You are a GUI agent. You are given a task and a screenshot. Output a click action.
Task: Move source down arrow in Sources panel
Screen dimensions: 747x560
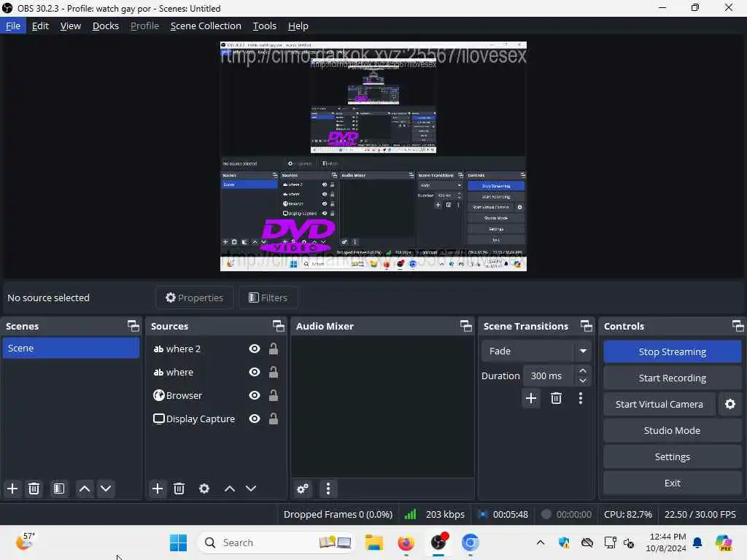(x=251, y=489)
